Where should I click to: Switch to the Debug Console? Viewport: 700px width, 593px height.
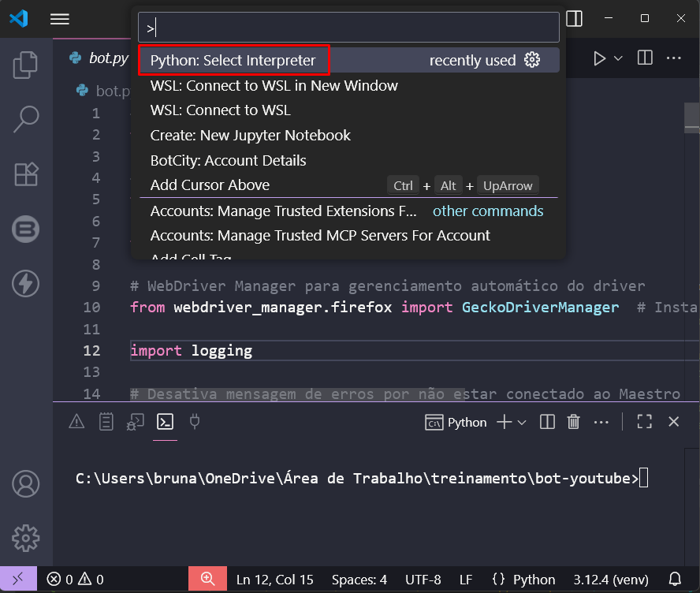(135, 421)
